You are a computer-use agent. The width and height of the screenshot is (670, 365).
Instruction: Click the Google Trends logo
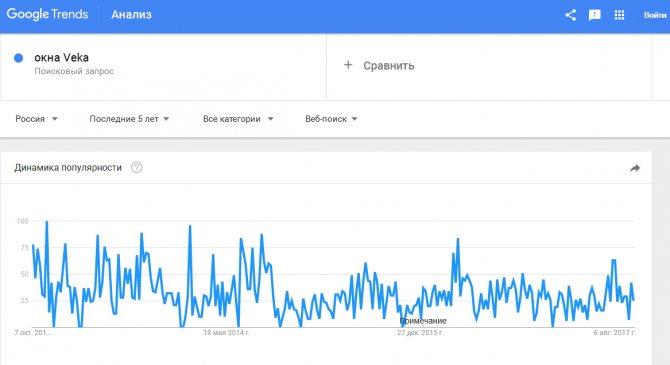[47, 15]
